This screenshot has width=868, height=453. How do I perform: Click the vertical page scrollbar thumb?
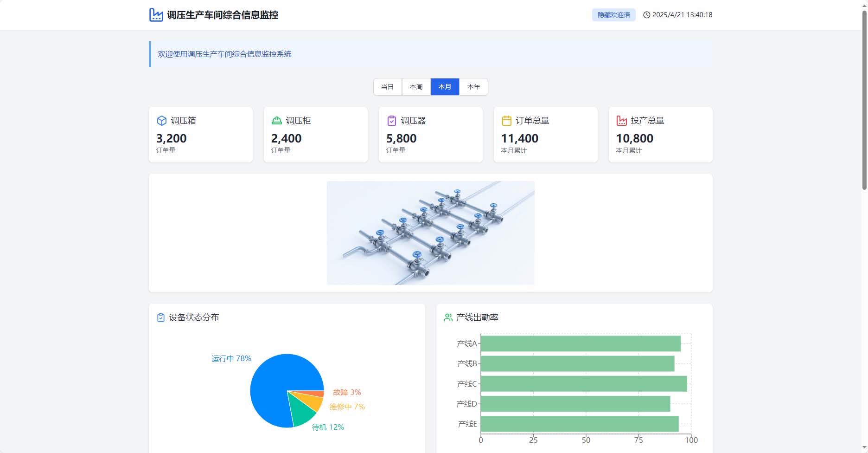point(864,100)
